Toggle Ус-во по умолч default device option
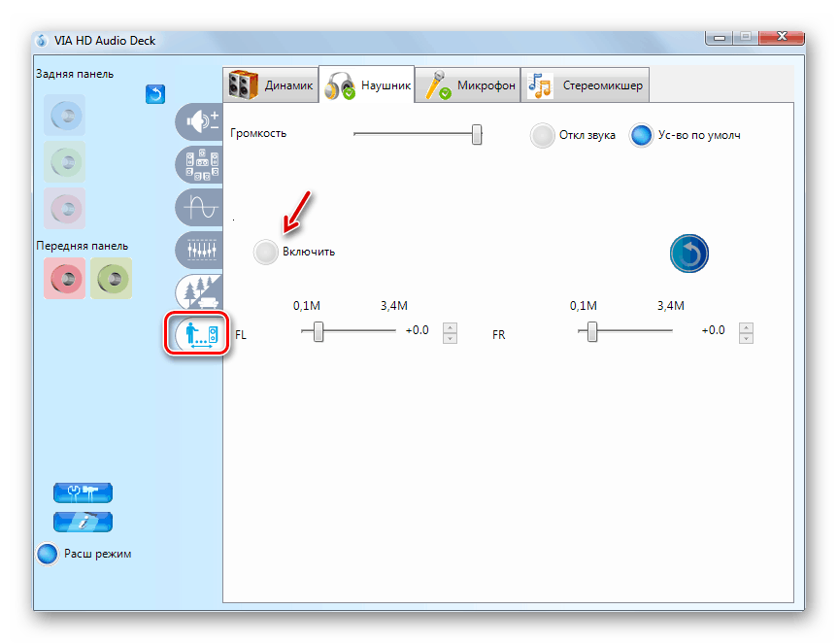 pyautogui.click(x=641, y=135)
